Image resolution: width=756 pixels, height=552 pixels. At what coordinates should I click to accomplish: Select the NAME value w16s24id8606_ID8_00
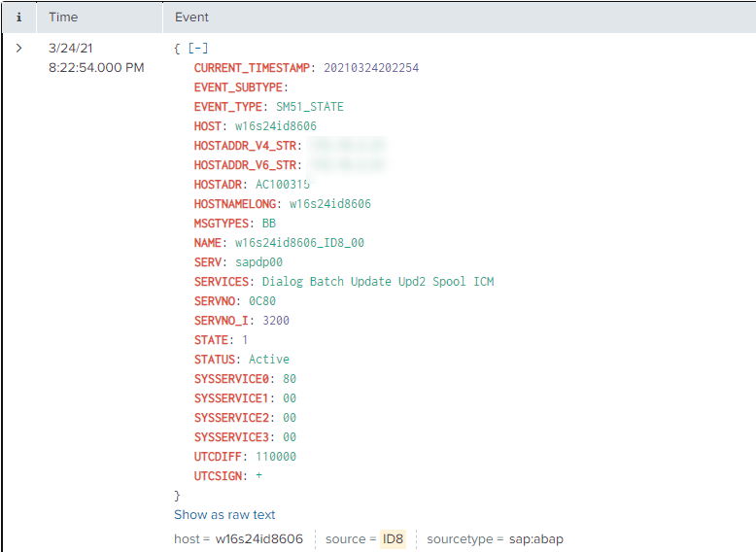[300, 242]
